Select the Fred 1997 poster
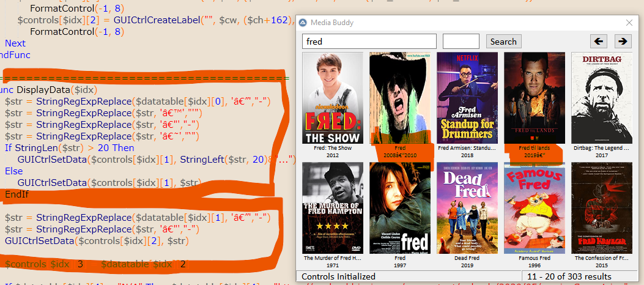 (x=400, y=208)
